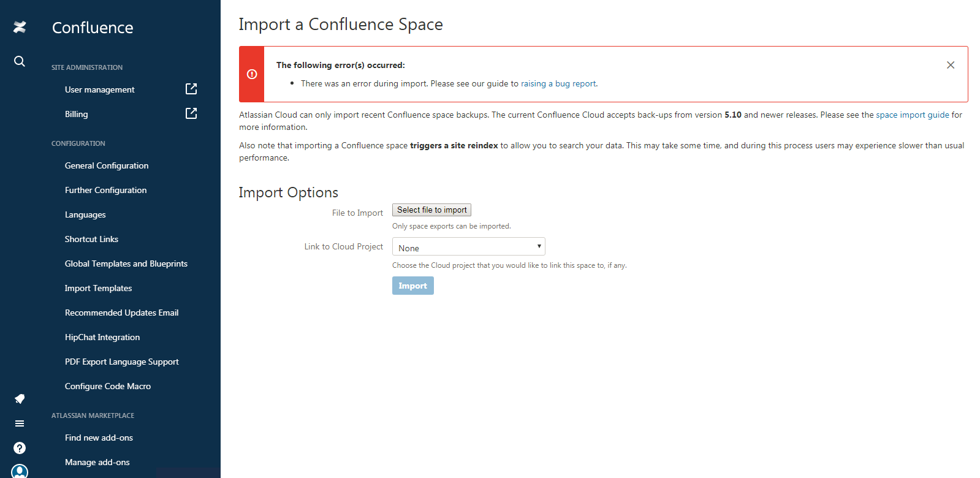The height and width of the screenshot is (478, 980).
Task: Click the 'CONFIGURATION' section header
Action: coord(78,143)
